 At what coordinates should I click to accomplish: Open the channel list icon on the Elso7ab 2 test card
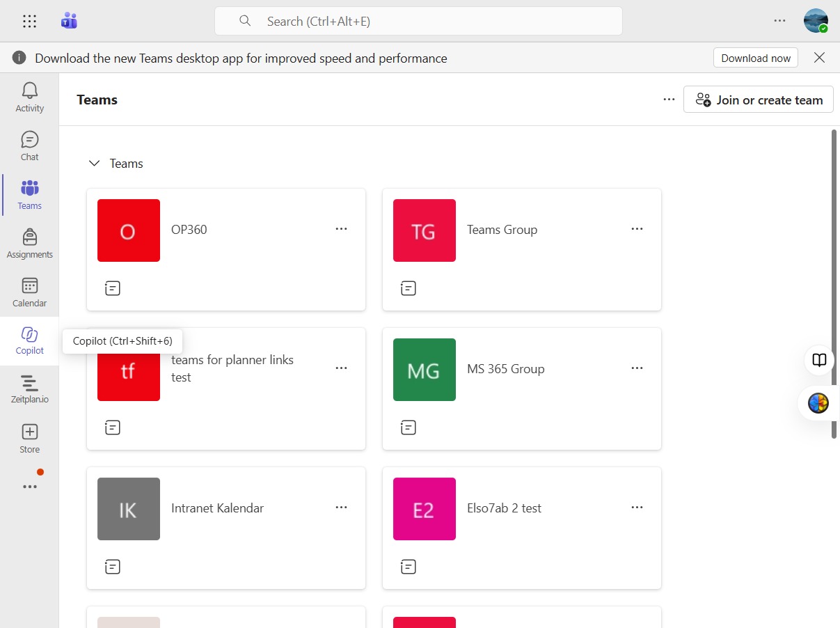(409, 567)
